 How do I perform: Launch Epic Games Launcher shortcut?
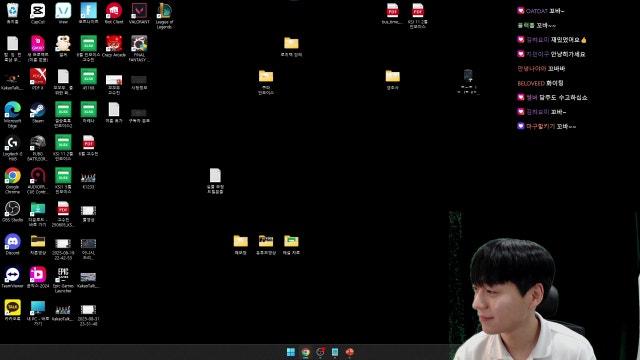click(x=63, y=280)
